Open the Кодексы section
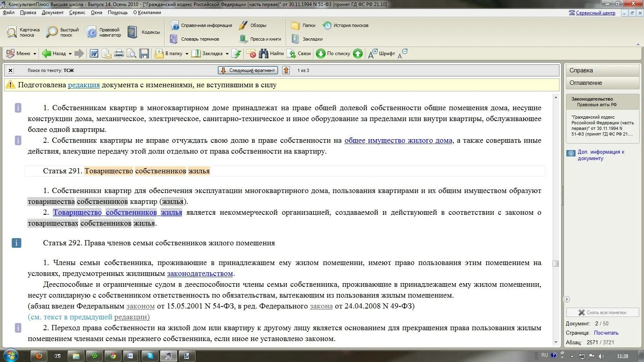This screenshot has height=362, width=644. tap(144, 32)
